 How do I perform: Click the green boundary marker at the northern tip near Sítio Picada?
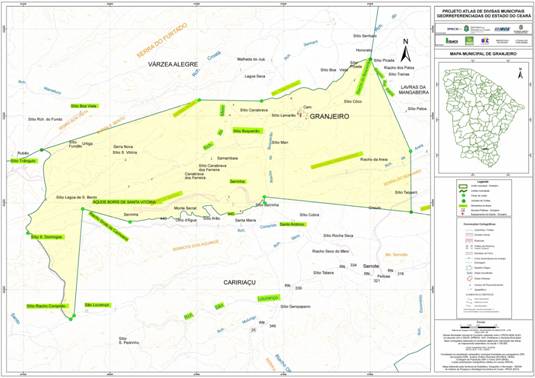(x=370, y=59)
